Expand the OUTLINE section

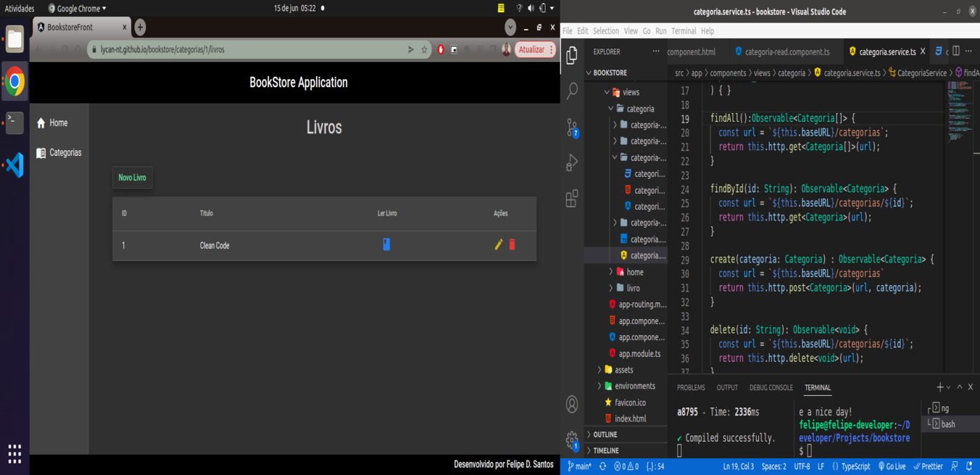[605, 434]
